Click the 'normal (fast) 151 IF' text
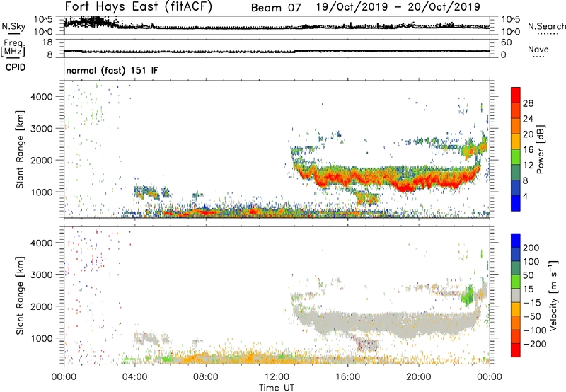The height and width of the screenshot is (392, 566). [x=112, y=70]
